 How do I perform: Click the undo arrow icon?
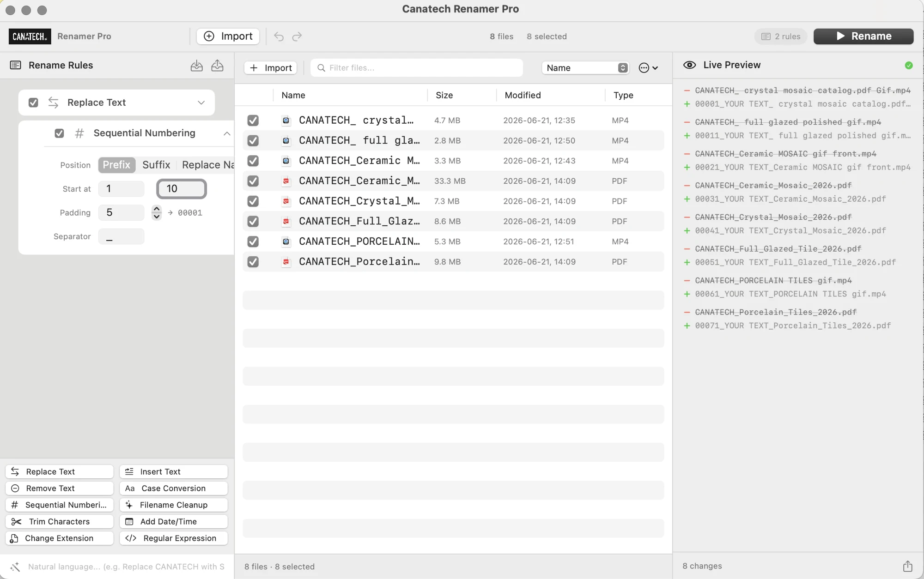pyautogui.click(x=279, y=36)
